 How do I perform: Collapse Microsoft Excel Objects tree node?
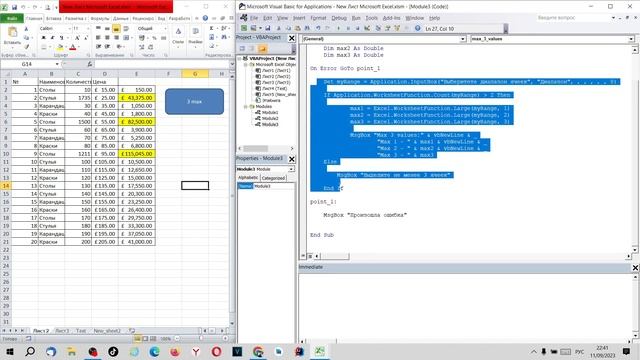[246, 64]
